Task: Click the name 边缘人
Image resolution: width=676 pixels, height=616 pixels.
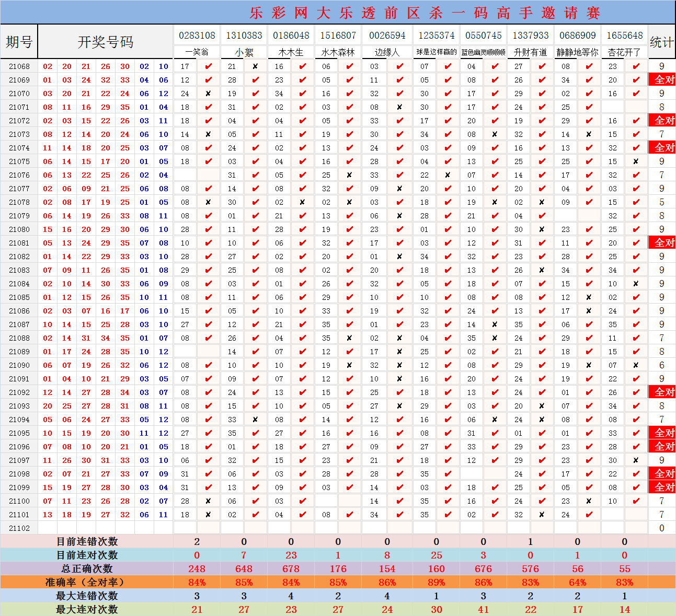Action: point(387,52)
